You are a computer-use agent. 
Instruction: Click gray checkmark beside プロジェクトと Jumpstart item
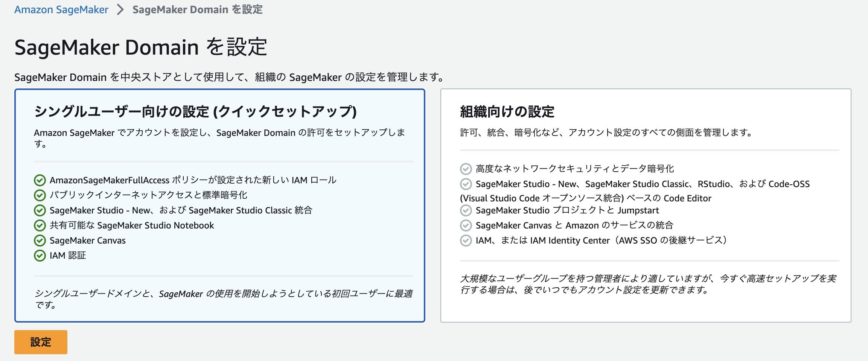466,210
